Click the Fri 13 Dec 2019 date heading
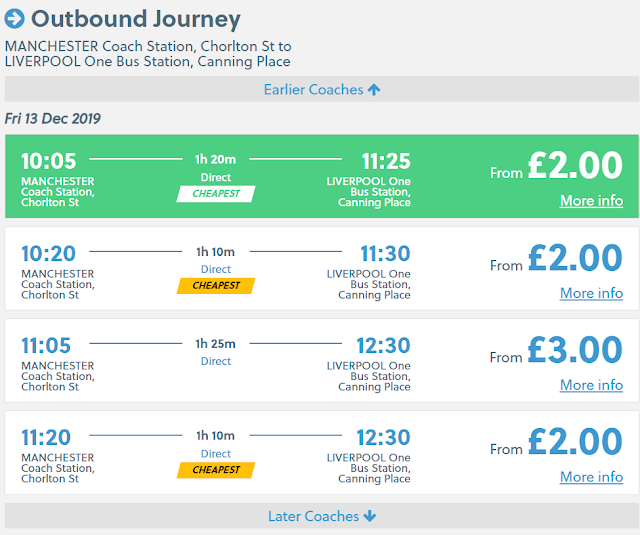 pos(53,118)
